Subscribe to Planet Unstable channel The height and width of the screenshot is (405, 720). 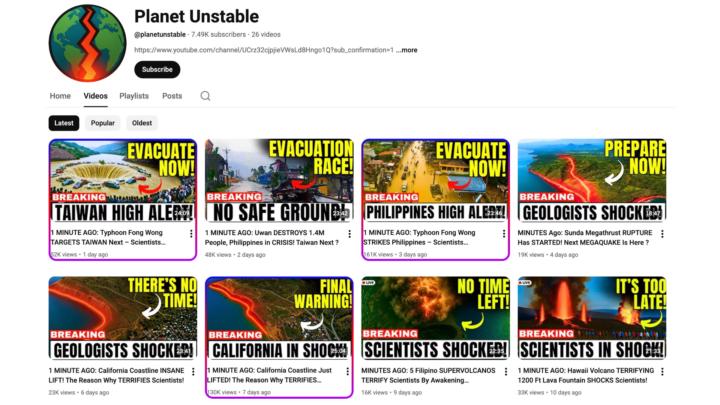pos(157,69)
